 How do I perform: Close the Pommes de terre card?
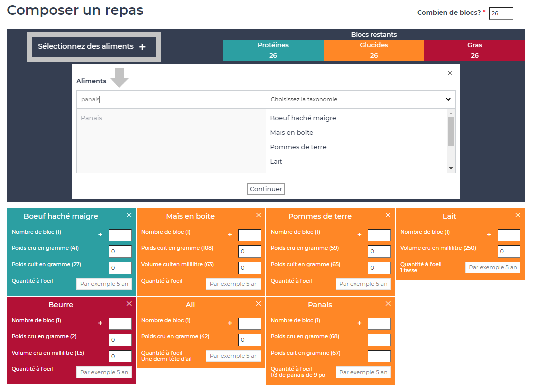(388, 215)
